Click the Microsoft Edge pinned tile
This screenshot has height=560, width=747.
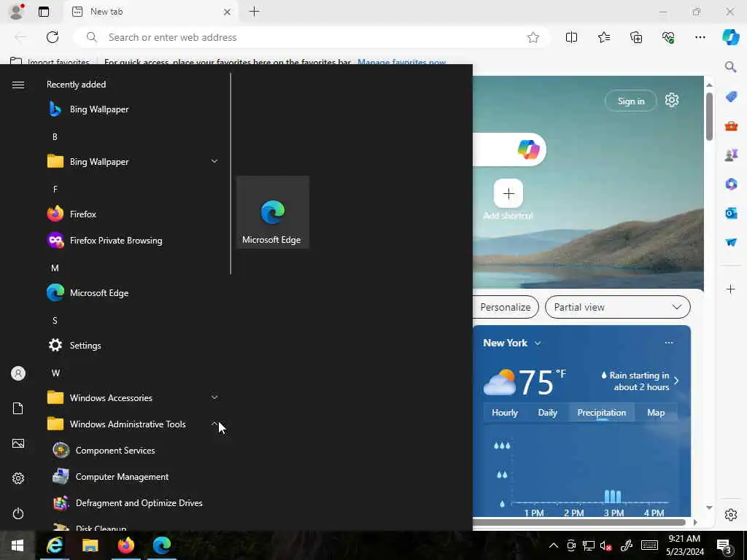tap(273, 212)
